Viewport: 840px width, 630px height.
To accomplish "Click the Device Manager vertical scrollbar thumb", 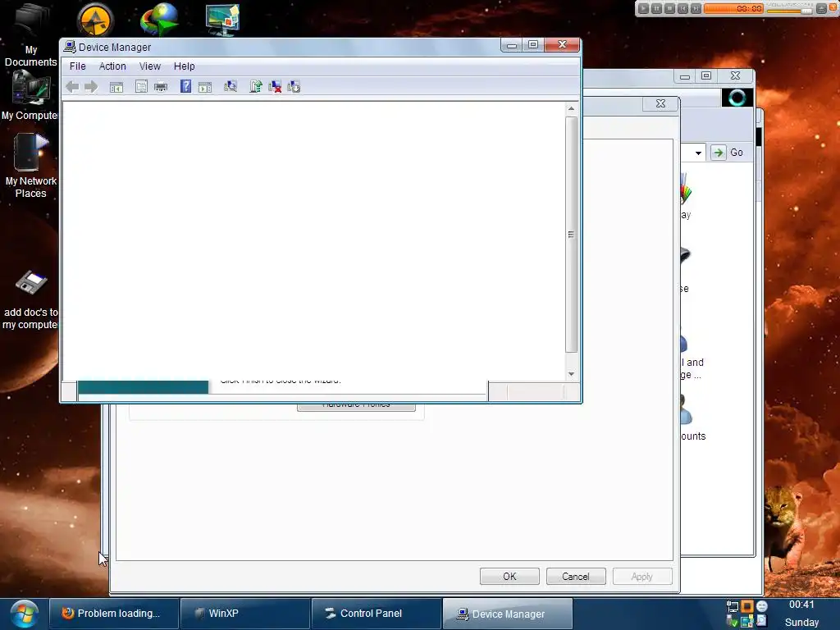I will tap(571, 235).
